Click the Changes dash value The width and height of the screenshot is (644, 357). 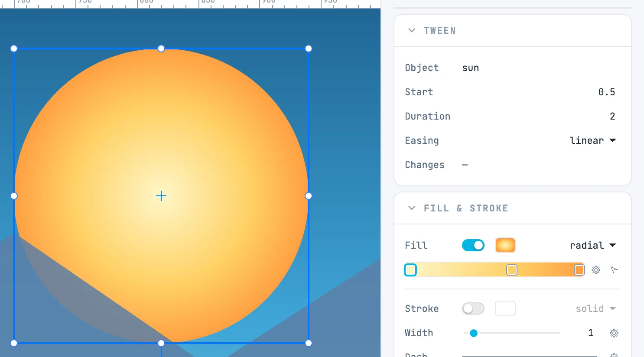pyautogui.click(x=465, y=165)
